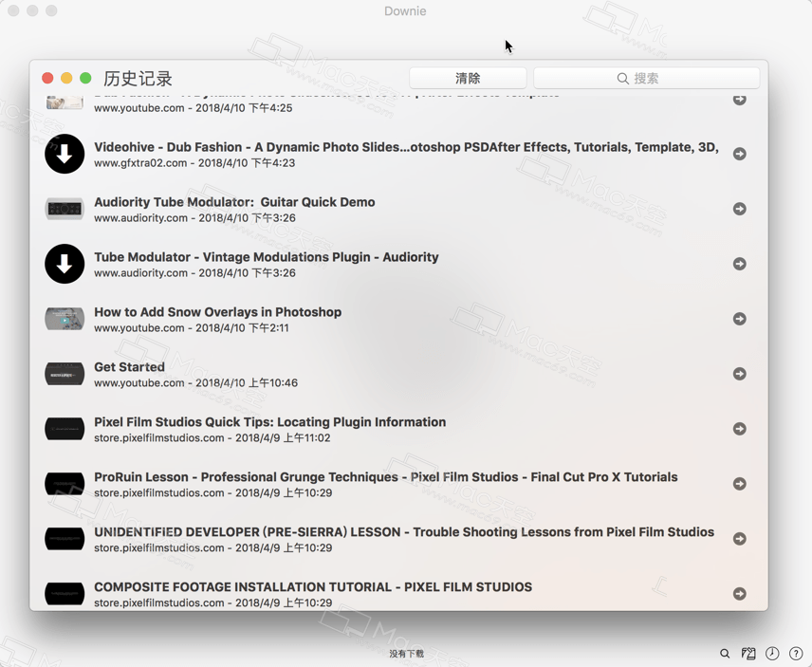Select the title 'Videohive - Dub Fashion - A Dynamic Photo Slides'
The image size is (812, 667).
406,147
